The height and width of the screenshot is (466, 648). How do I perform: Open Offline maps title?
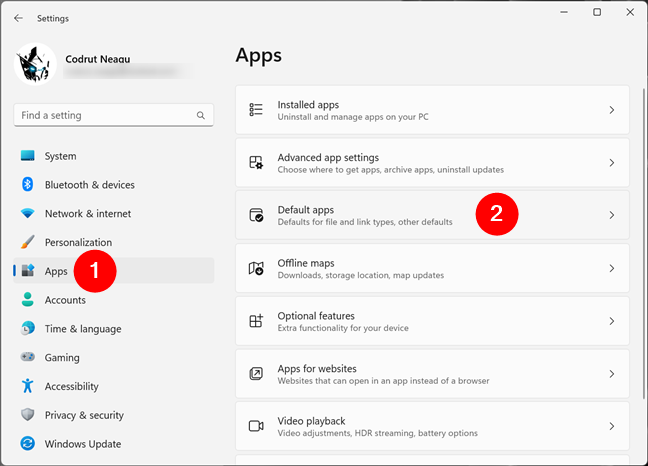(x=306, y=263)
